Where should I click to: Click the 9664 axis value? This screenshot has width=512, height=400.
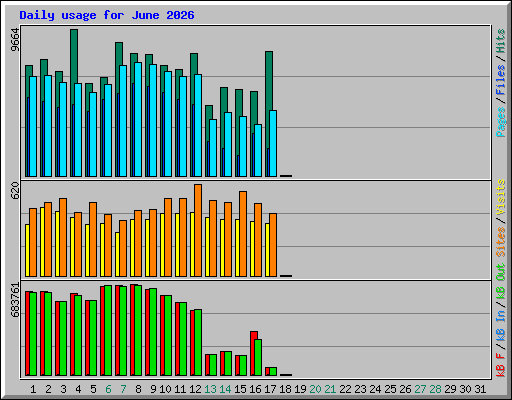point(15,40)
